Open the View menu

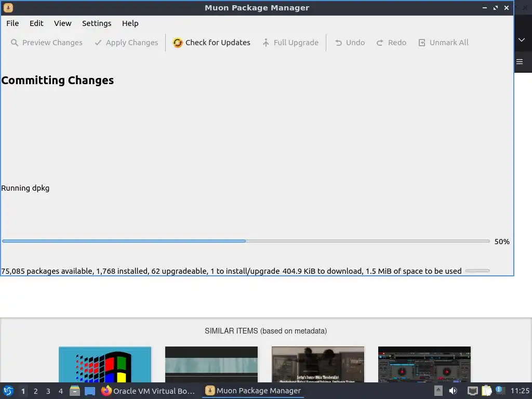tap(63, 23)
